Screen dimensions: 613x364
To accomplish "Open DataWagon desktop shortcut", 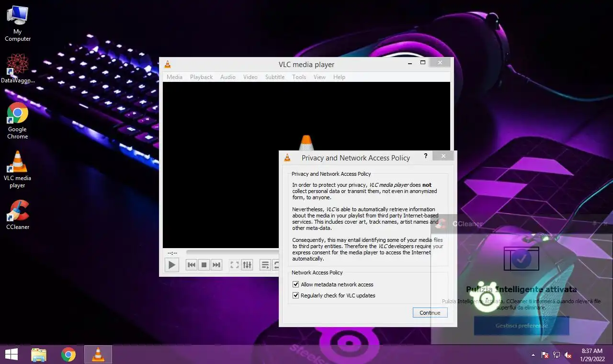I will (x=18, y=68).
